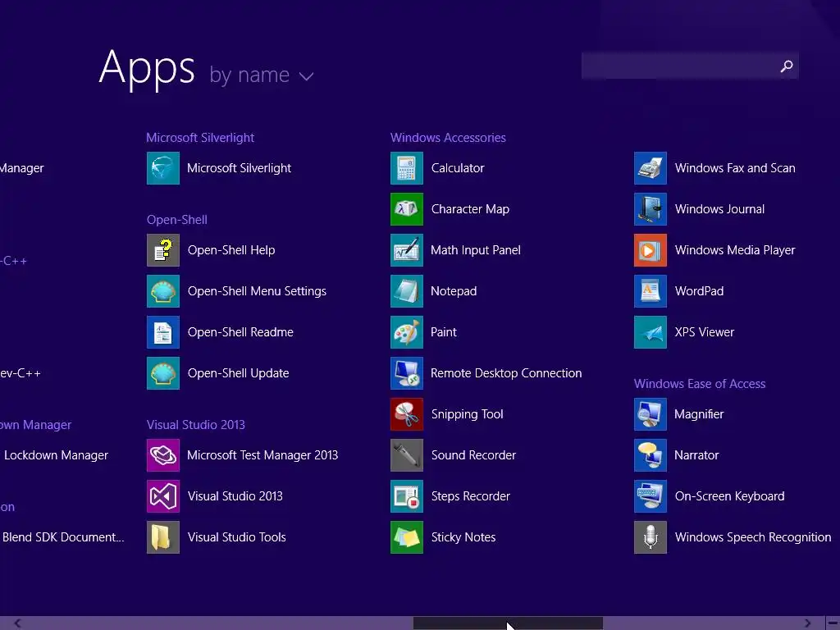Click the Windows Accessories group header
Viewport: 840px width, 630px height.
[448, 138]
